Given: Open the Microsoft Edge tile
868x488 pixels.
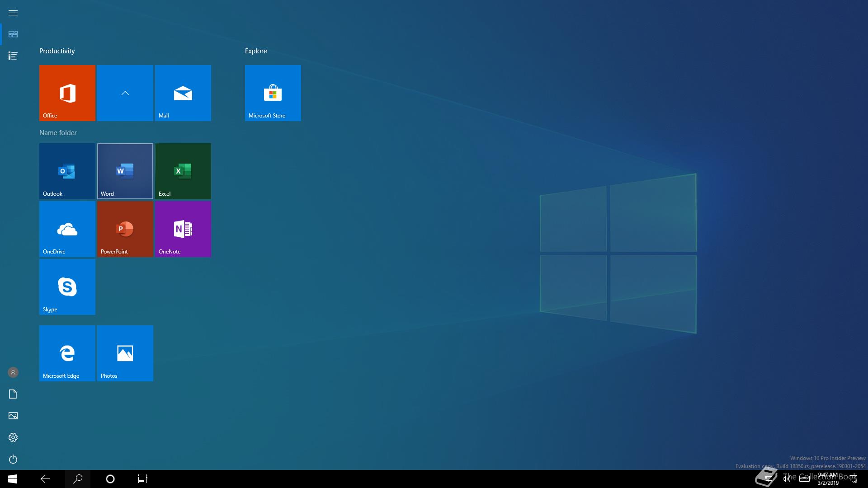Looking at the screenshot, I should [67, 353].
